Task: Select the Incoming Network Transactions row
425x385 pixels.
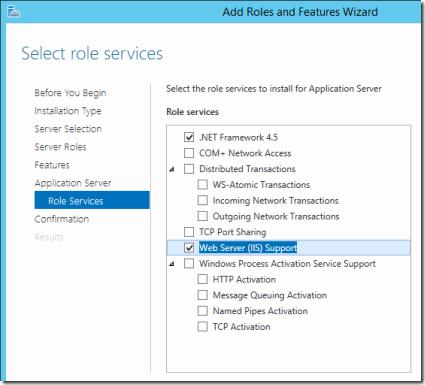Action: [276, 200]
